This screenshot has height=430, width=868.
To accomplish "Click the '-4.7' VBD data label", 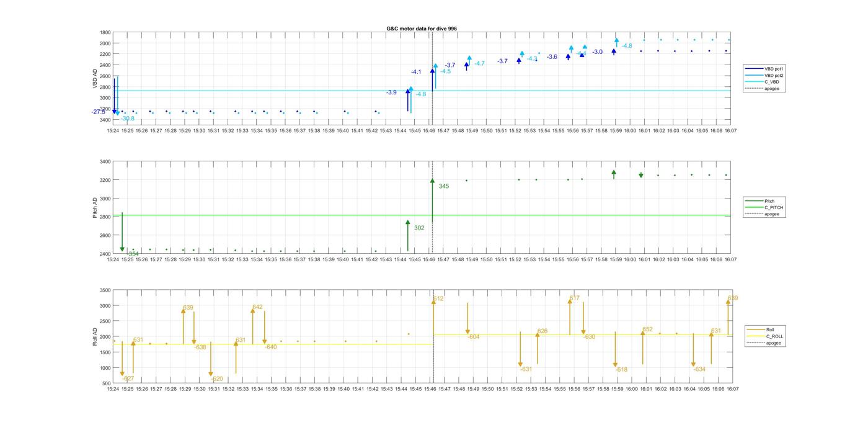I will 480,64.
